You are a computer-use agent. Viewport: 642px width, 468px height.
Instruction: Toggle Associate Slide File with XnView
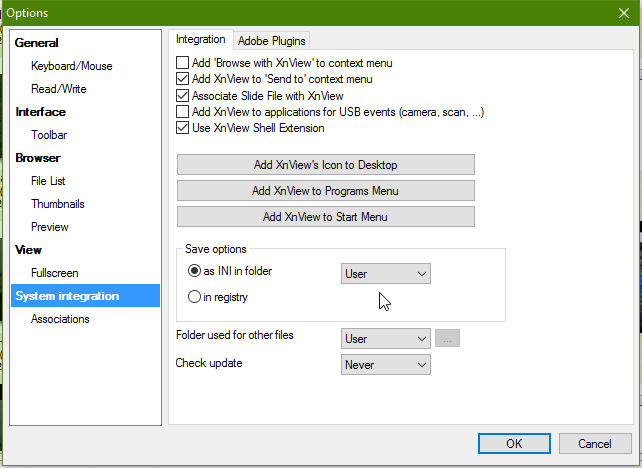click(x=182, y=96)
